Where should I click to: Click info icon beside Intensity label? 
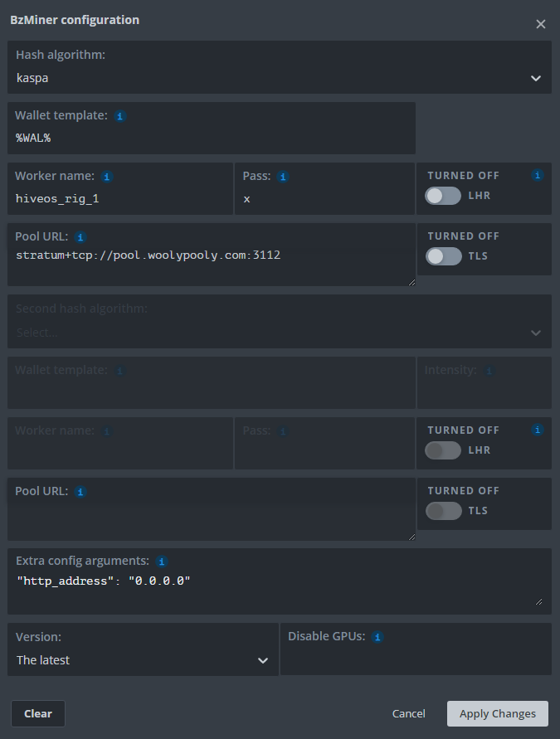(x=489, y=371)
